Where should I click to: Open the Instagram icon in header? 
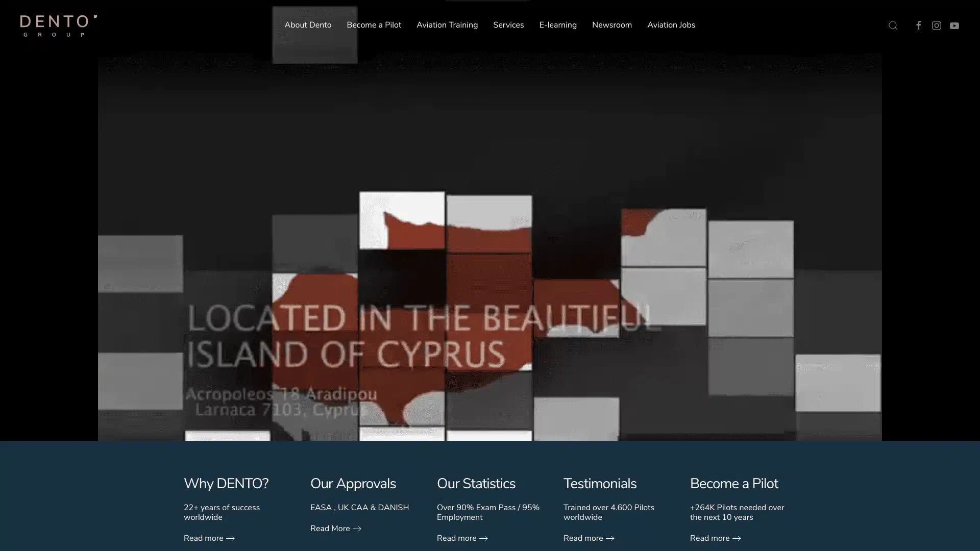(936, 26)
